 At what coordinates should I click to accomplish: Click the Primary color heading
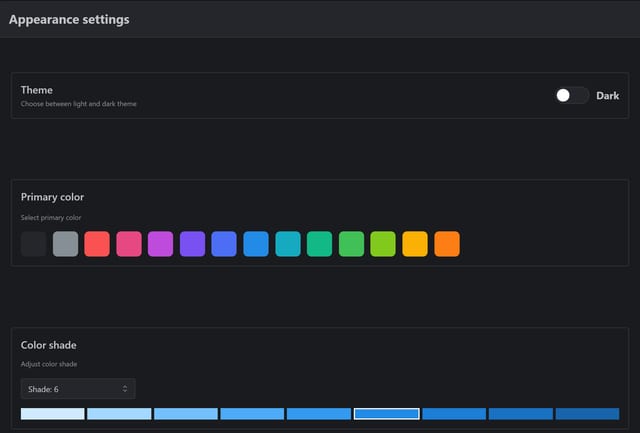pyautogui.click(x=52, y=197)
